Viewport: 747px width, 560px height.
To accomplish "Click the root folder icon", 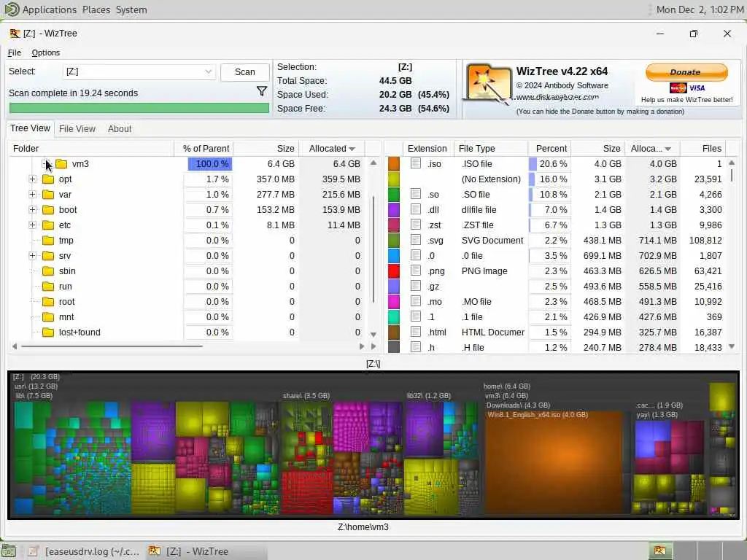I will [47, 301].
